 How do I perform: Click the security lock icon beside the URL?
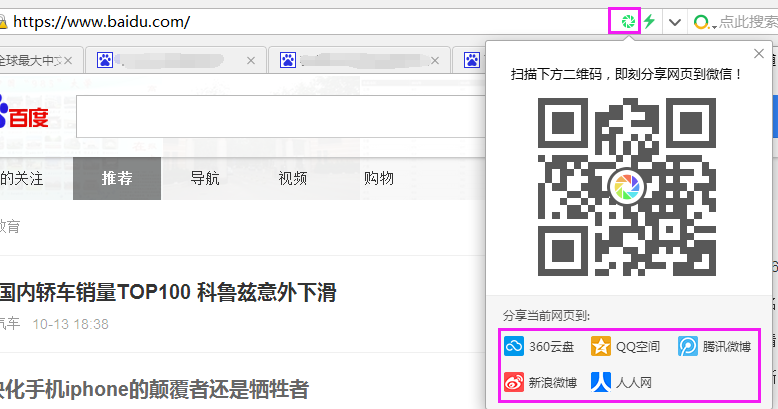[2, 22]
